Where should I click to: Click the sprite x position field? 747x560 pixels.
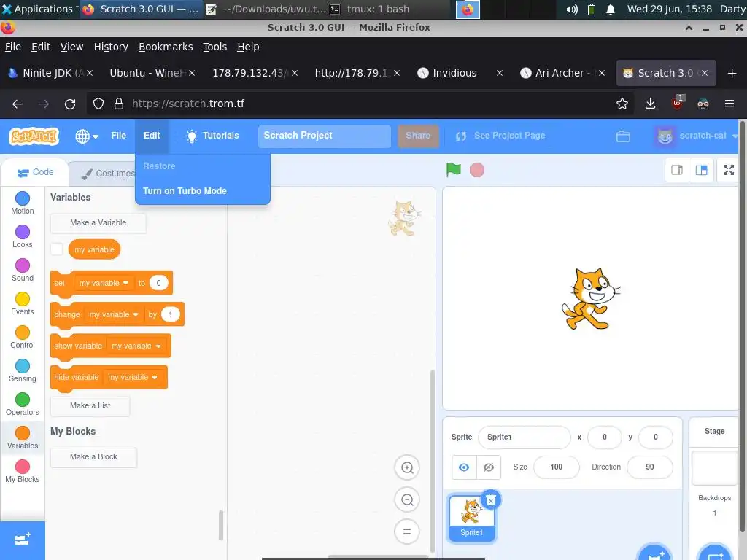[605, 437]
